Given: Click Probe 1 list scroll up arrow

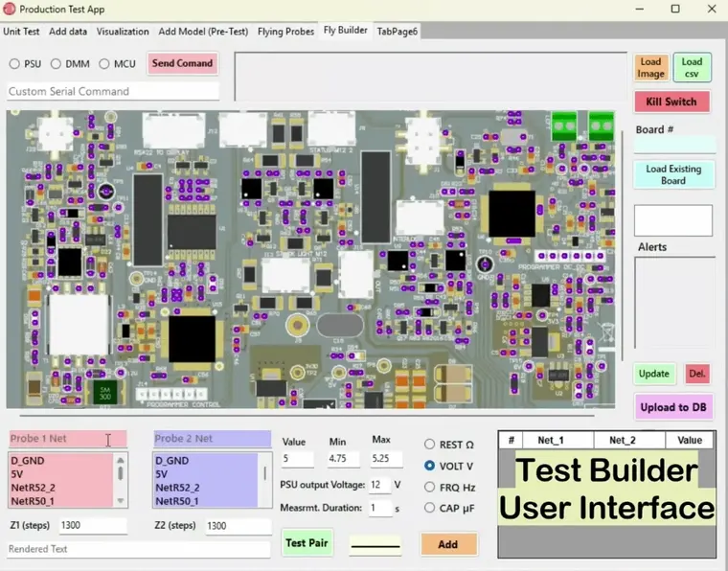Looking at the screenshot, I should point(121,460).
